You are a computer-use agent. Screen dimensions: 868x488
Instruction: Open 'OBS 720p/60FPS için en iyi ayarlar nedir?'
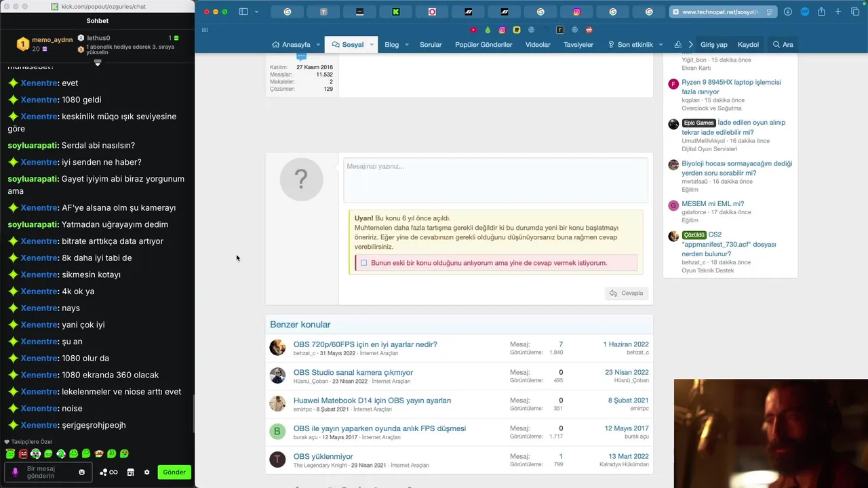point(365,344)
